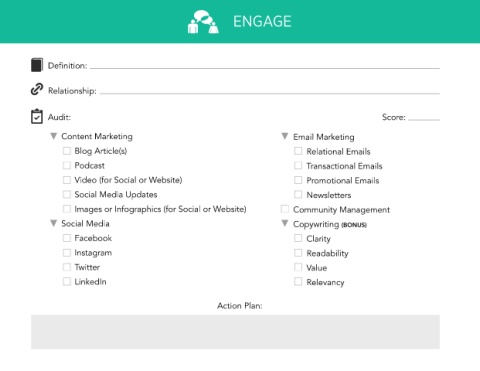Collapse the Copywriting bonus section

285,223
